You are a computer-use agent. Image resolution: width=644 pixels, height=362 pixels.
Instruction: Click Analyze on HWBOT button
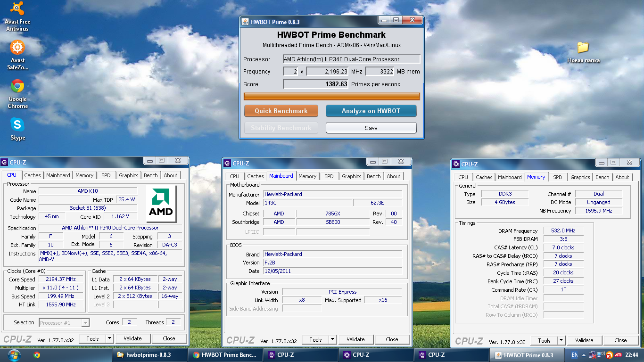371,111
